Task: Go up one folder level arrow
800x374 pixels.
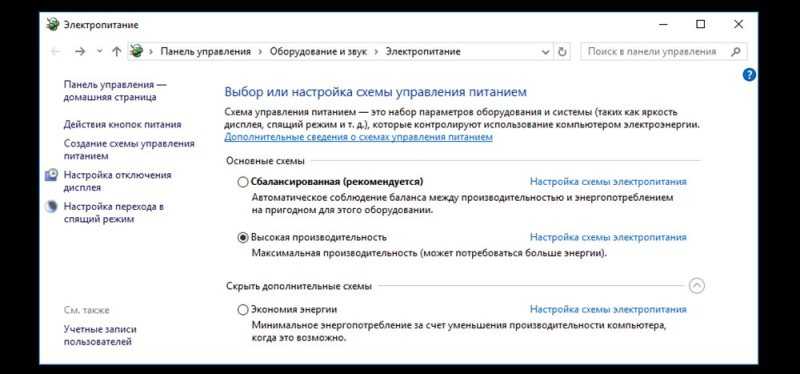Action: pyautogui.click(x=116, y=52)
